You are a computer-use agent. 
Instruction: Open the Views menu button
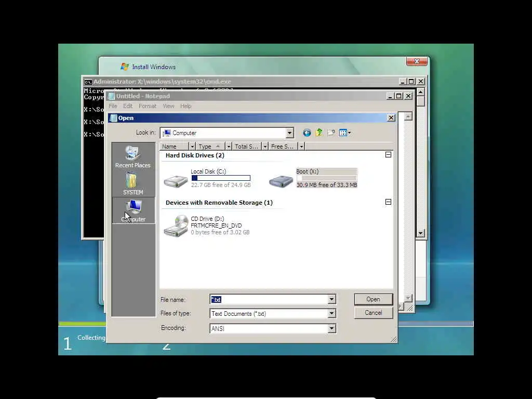click(x=345, y=132)
